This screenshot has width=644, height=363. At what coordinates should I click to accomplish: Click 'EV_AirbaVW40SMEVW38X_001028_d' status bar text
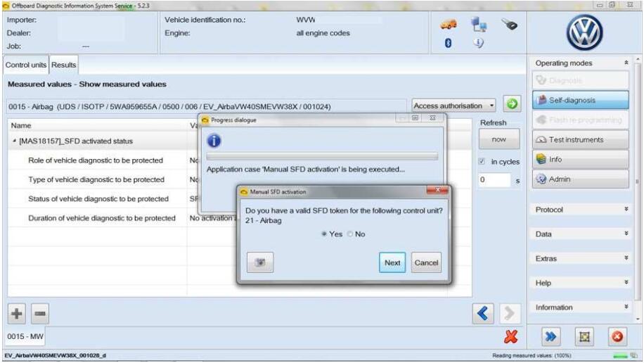[x=55, y=355]
